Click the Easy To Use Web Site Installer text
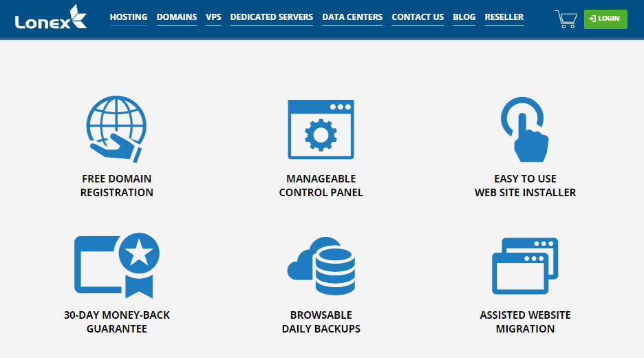 [x=525, y=186]
